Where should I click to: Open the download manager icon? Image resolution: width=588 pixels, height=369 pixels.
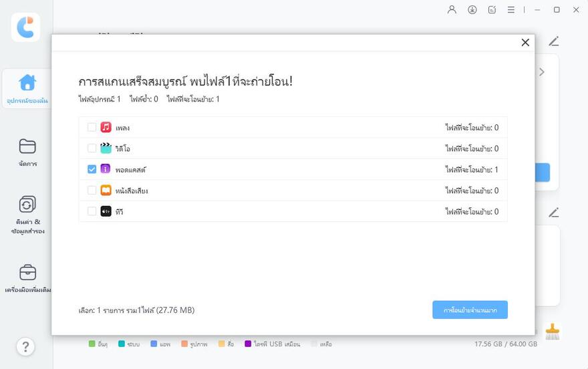[472, 10]
